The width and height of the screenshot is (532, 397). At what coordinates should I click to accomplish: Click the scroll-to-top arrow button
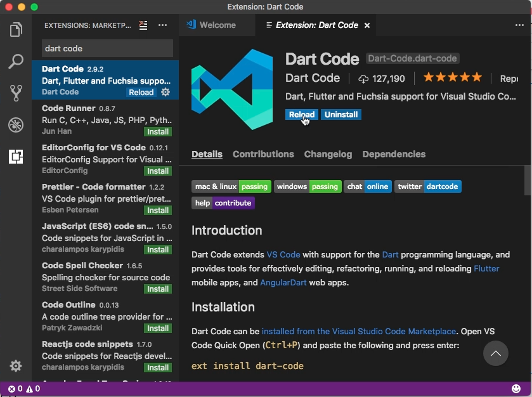496,353
